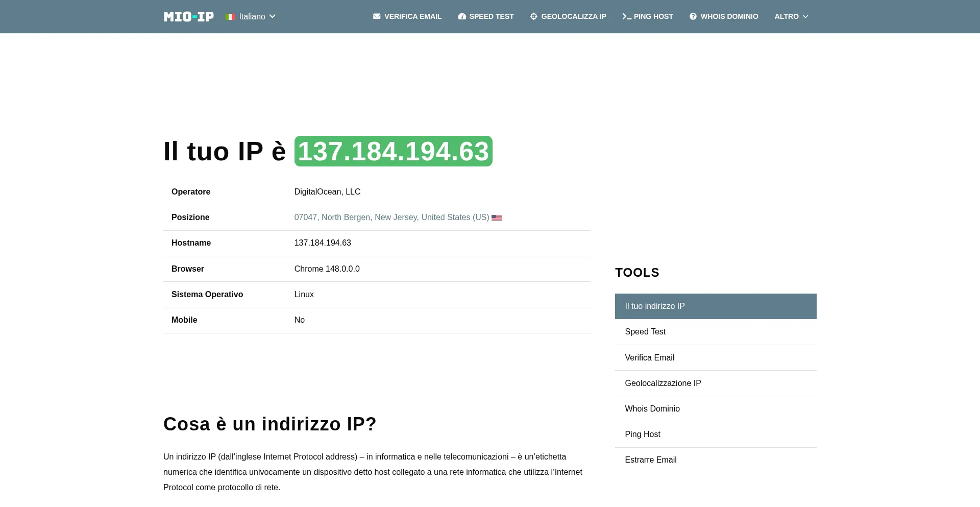Expand the Altro menu
This screenshot has width=980, height=507.
point(791,16)
